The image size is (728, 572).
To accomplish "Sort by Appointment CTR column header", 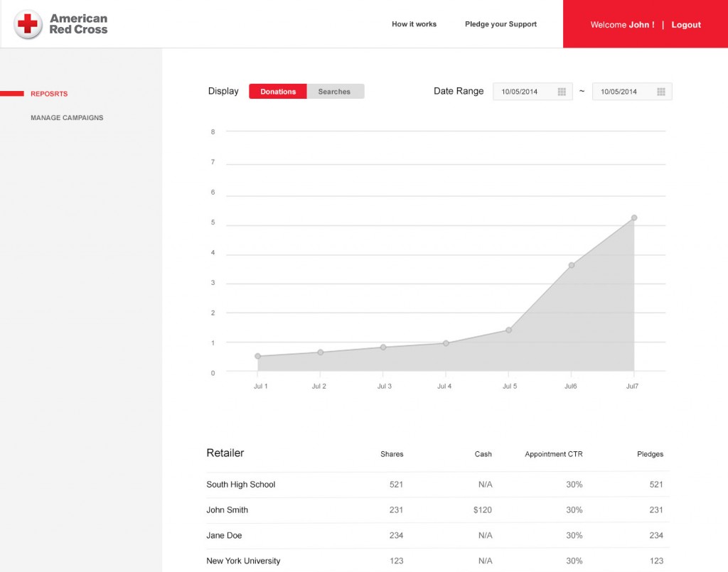I will tap(553, 454).
